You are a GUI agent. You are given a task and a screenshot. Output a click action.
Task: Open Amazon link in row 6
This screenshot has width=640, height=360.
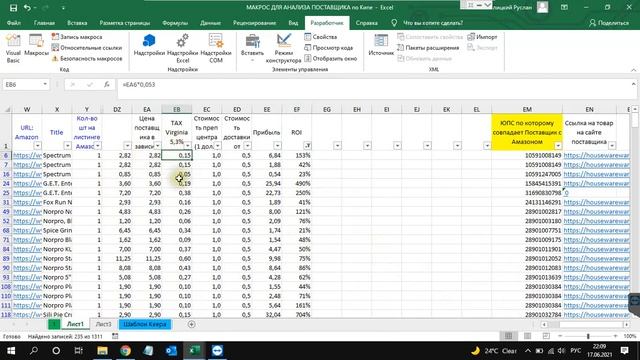pos(27,156)
